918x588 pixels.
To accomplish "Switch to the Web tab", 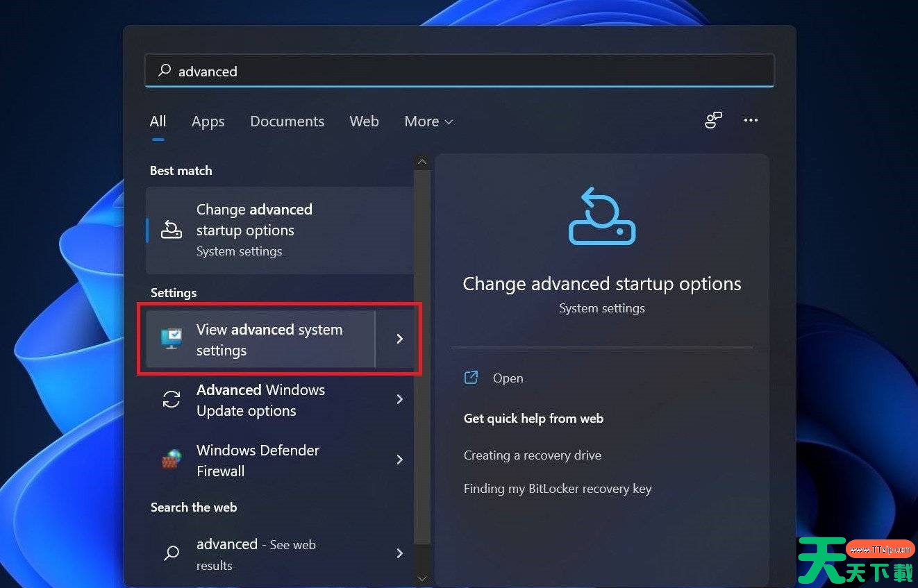I will (364, 121).
